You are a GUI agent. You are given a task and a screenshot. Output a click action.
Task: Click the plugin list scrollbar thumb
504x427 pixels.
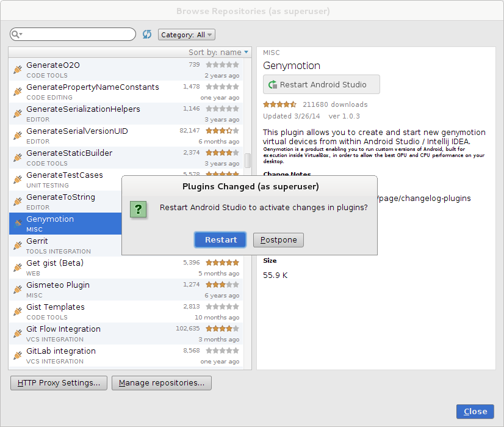click(248, 161)
